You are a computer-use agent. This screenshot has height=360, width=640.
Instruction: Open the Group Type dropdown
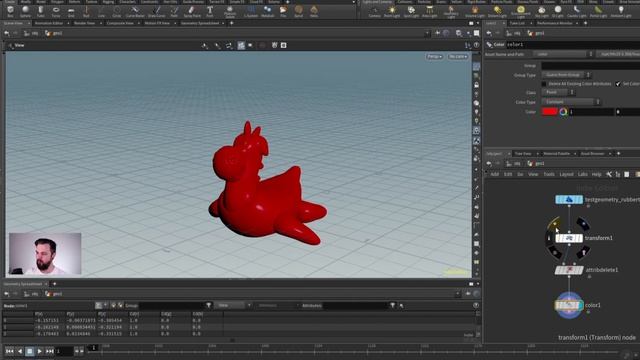(x=566, y=75)
